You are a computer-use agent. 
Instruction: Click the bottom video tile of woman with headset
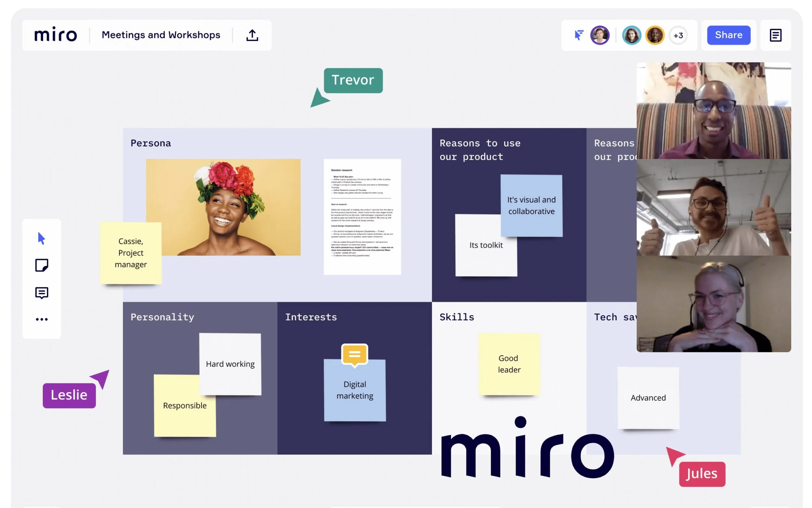click(714, 304)
